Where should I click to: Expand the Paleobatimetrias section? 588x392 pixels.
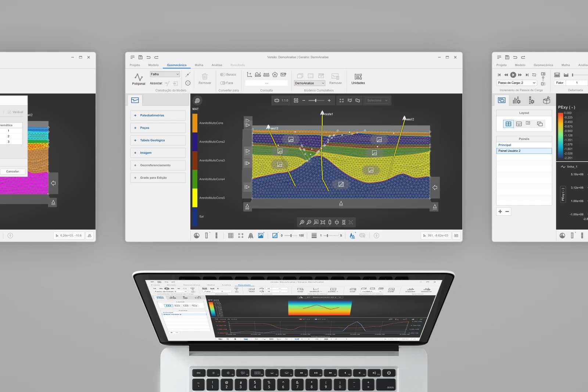(158, 115)
